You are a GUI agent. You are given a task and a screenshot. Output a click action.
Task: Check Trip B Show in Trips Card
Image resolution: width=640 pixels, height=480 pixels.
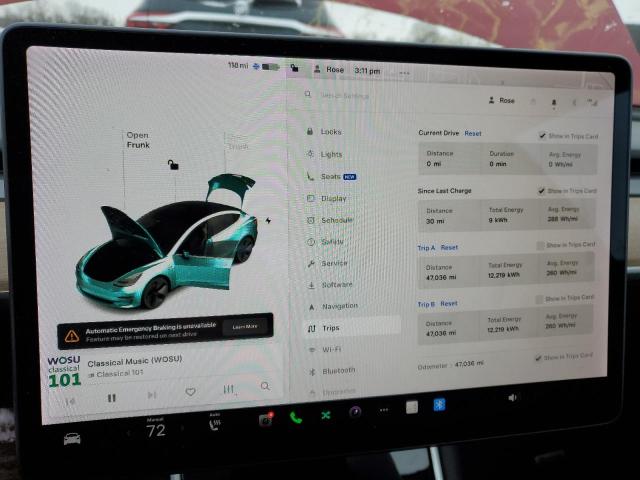pos(539,299)
